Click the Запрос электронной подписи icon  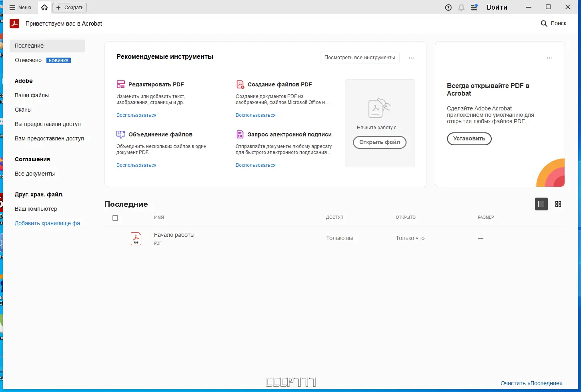coord(240,134)
